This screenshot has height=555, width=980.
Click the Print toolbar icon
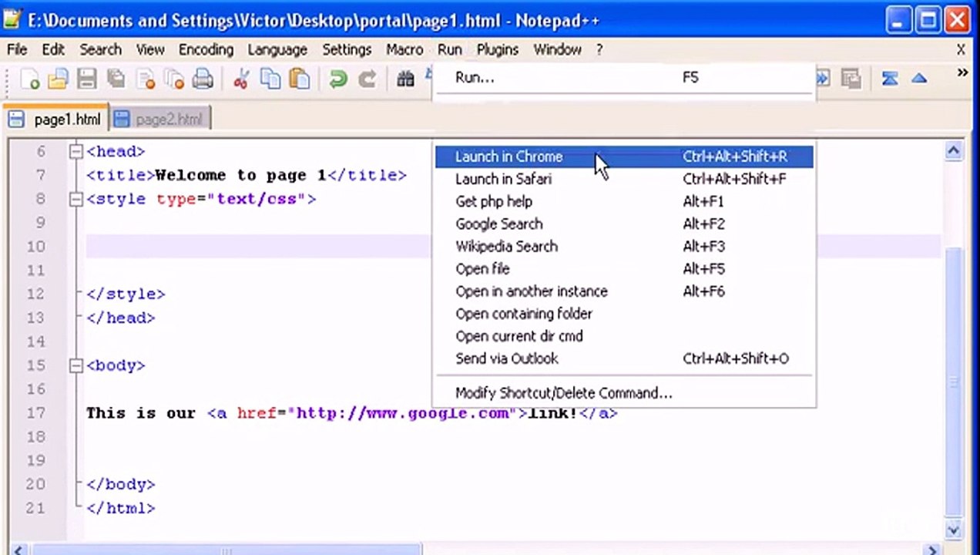coord(203,79)
